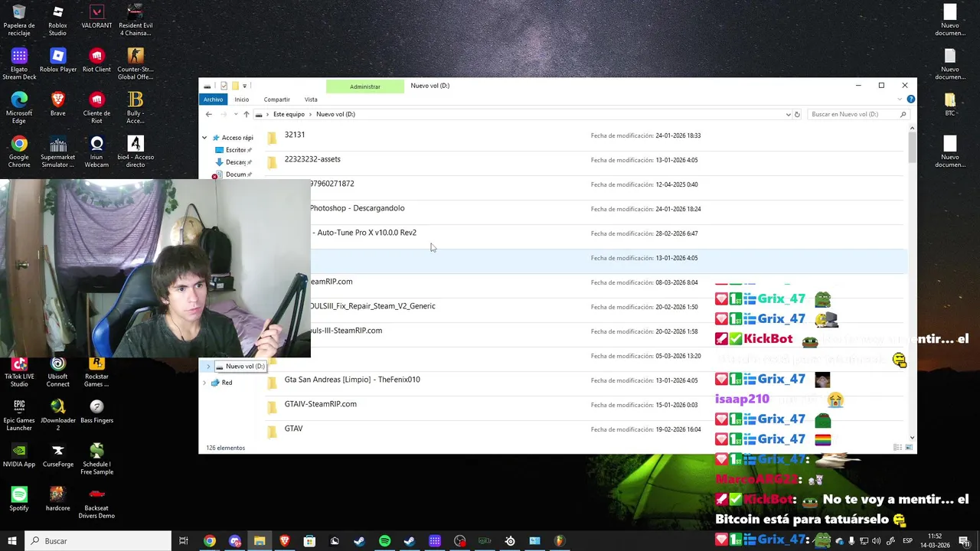Viewport: 980px width, 551px height.
Task: Open Spotify from the taskbar
Action: pos(384,541)
